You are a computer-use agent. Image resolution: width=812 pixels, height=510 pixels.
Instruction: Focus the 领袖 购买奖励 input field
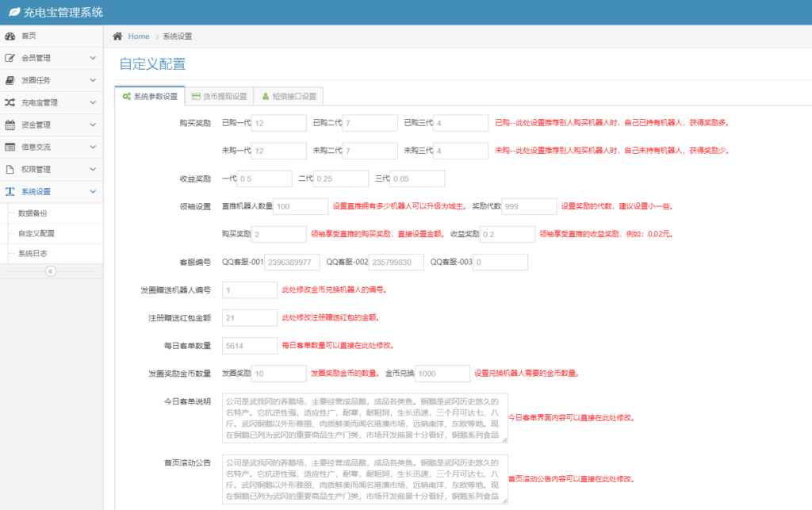click(278, 235)
